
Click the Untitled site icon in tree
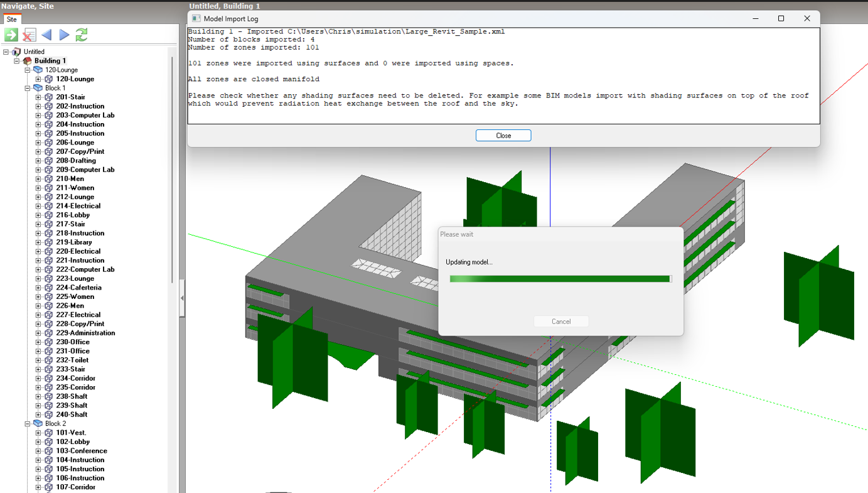(x=16, y=51)
